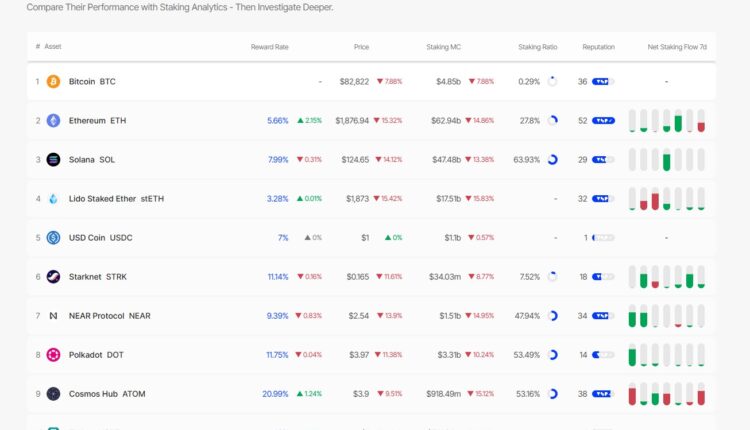Click the Bitcoin coin icon
The height and width of the screenshot is (430, 750).
[53, 81]
